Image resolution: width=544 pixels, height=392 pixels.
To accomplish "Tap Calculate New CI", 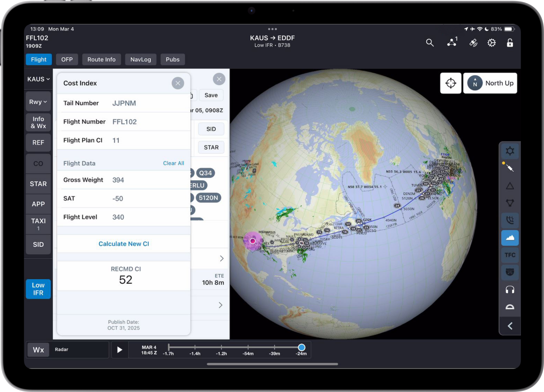I will 123,244.
